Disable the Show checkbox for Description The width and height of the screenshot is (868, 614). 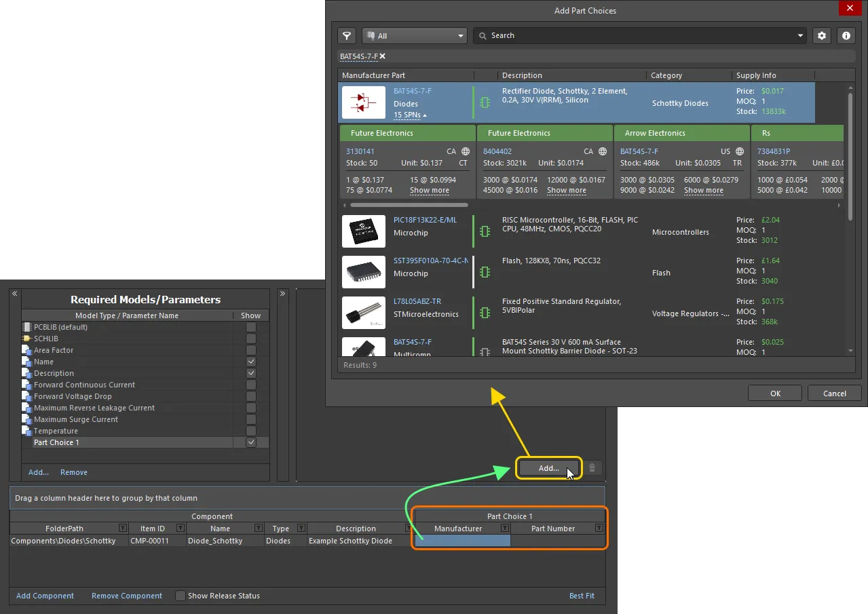point(251,373)
